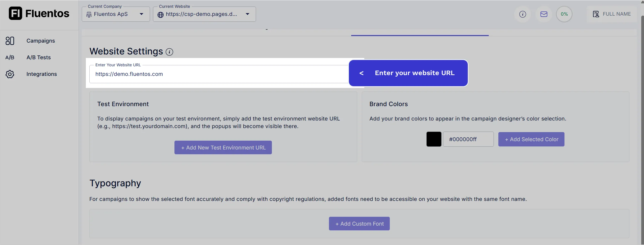This screenshot has height=245, width=644.
Task: Click the 0% progress indicator icon
Action: coord(564,14)
